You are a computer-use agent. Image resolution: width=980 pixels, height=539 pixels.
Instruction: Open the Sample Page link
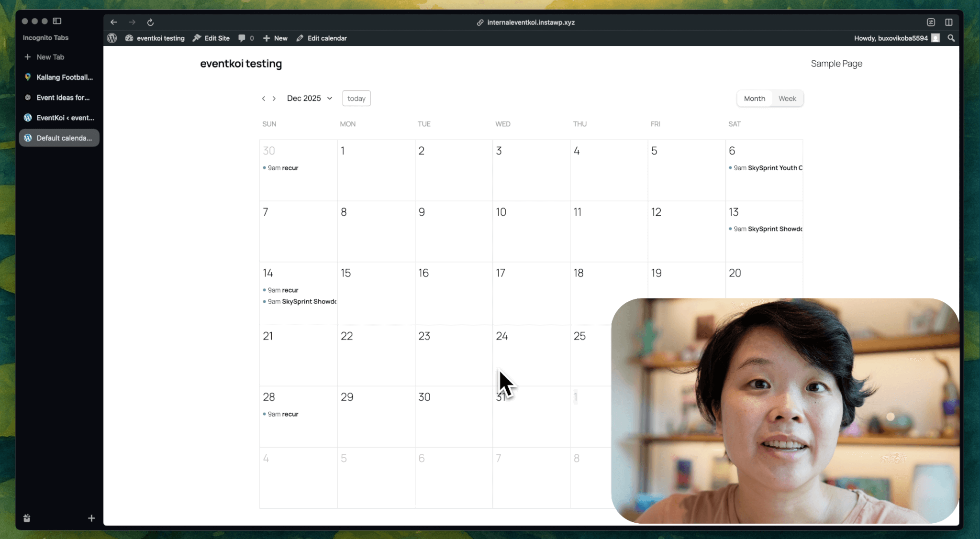836,64
